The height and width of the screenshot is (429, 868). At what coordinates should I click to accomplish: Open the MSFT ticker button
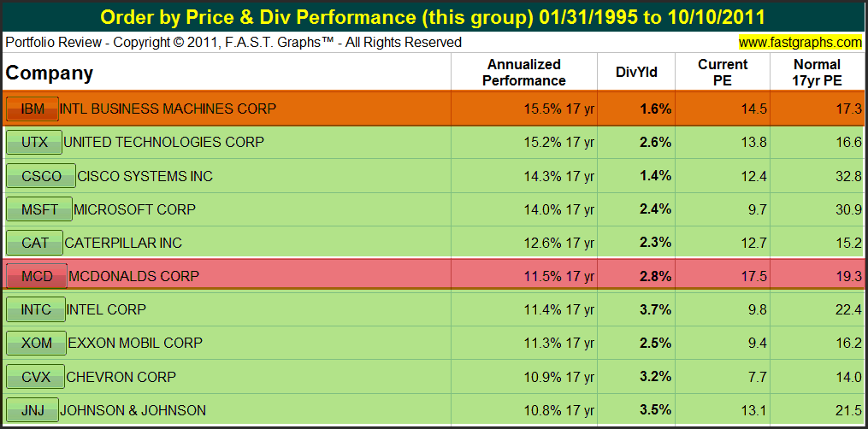(39, 209)
